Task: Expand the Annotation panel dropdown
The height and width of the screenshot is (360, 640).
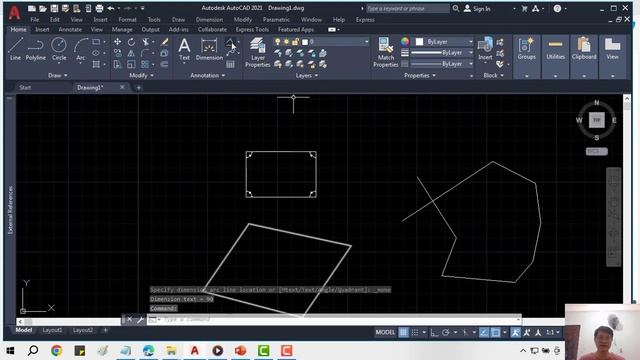Action: point(208,76)
